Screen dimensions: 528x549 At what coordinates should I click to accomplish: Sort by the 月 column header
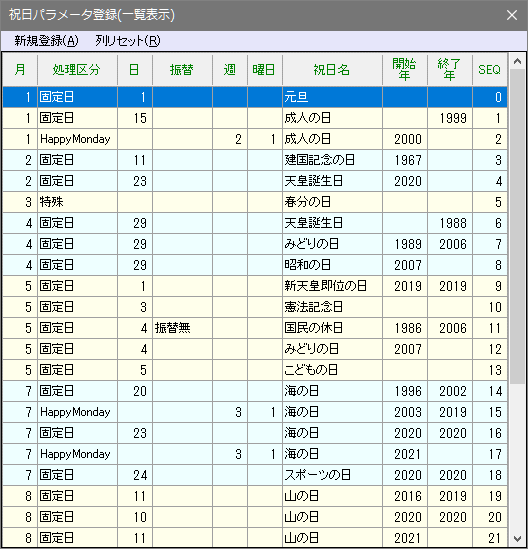(x=20, y=70)
